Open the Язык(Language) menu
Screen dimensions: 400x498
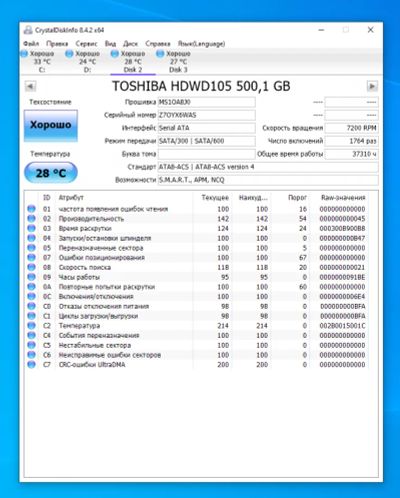coord(201,44)
